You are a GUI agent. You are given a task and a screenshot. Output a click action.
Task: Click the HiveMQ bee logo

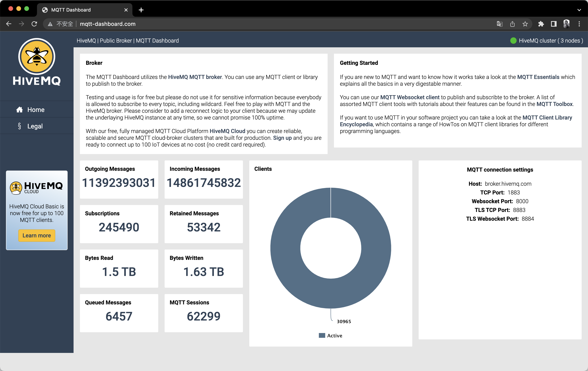pyautogui.click(x=37, y=62)
